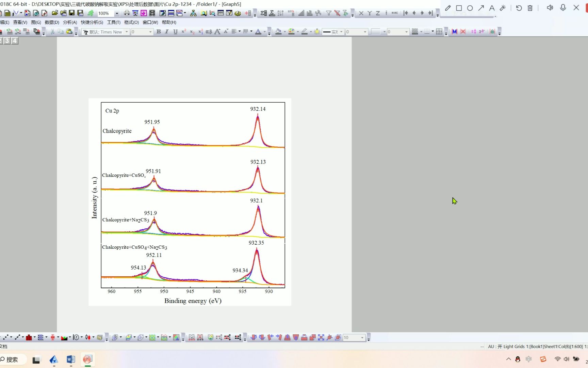This screenshot has width=588, height=368.
Task: Select the pencil annotation tool
Action: click(448, 8)
